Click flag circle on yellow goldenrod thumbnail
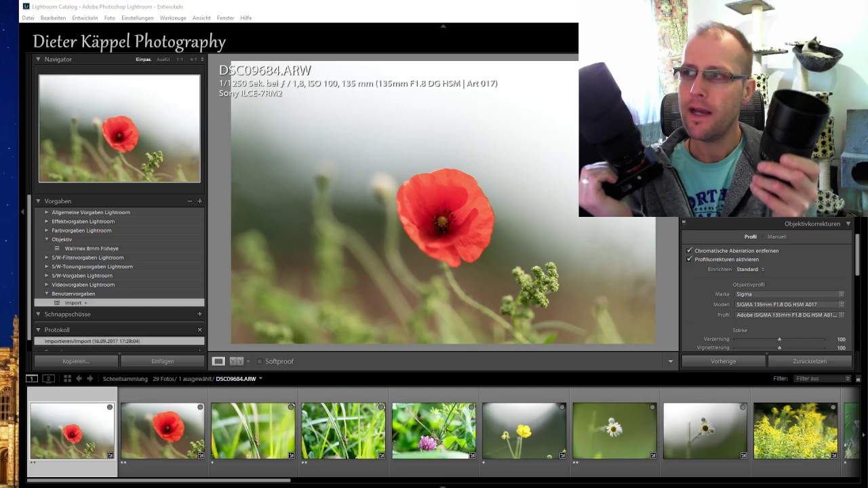868x488 pixels. click(833, 407)
